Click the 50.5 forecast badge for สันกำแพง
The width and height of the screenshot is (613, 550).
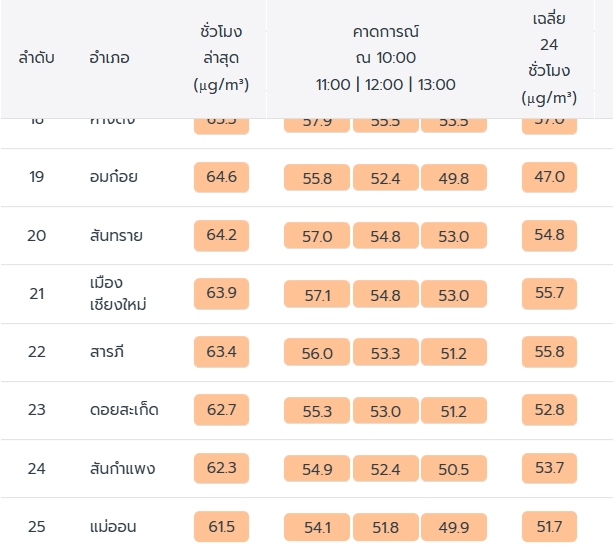click(x=453, y=468)
